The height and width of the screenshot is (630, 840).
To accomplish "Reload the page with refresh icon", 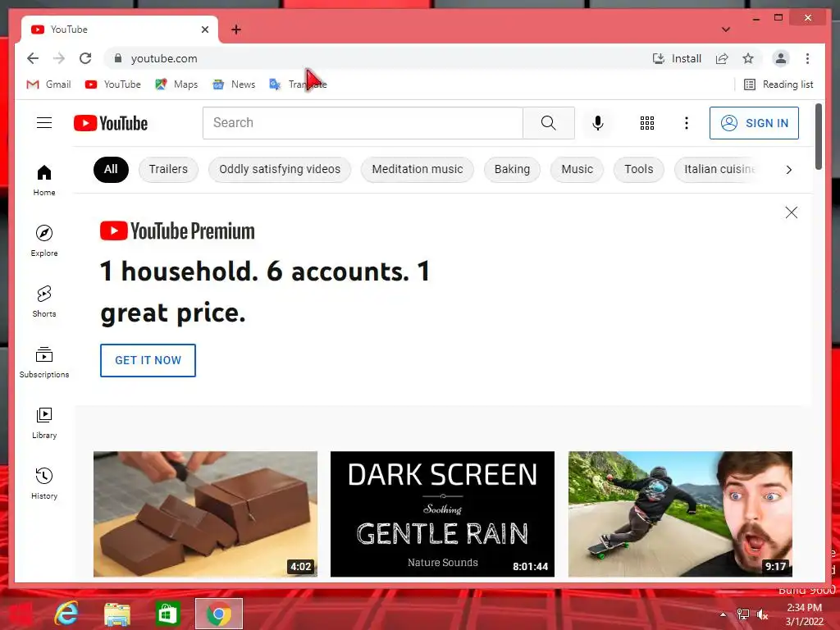I will [85, 58].
